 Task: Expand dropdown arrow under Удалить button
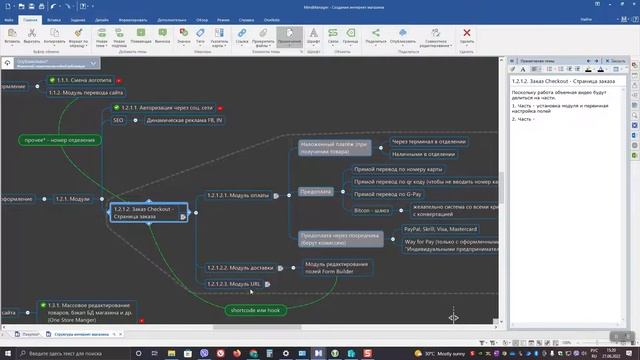pos(467,45)
